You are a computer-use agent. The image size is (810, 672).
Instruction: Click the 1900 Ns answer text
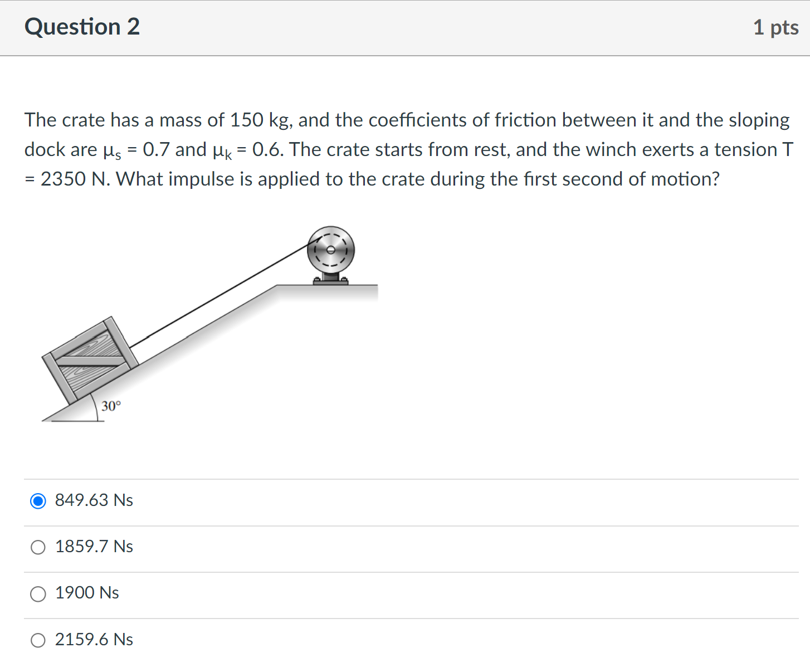[x=86, y=593]
